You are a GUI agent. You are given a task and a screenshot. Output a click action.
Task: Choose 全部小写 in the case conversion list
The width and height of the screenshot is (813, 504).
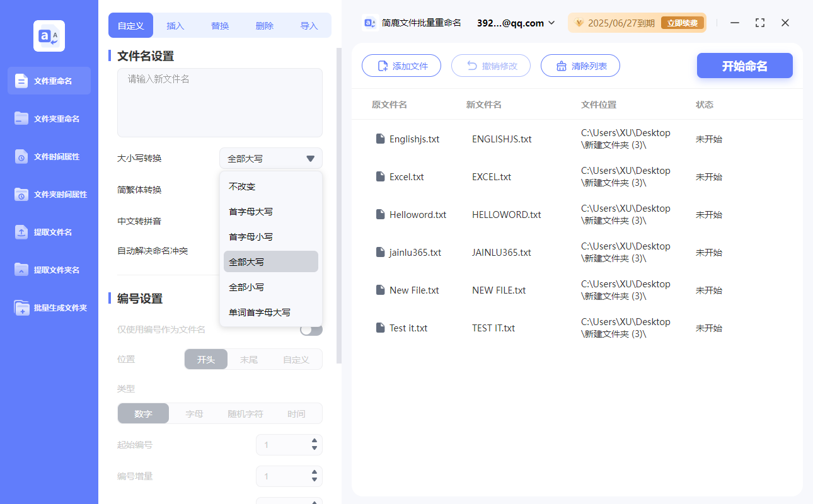click(247, 287)
